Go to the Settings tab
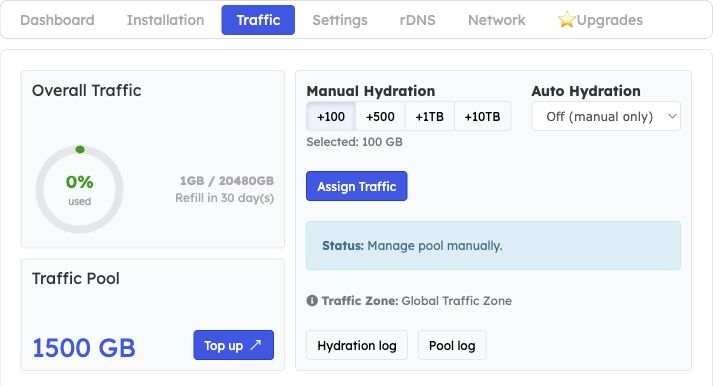 (x=340, y=20)
